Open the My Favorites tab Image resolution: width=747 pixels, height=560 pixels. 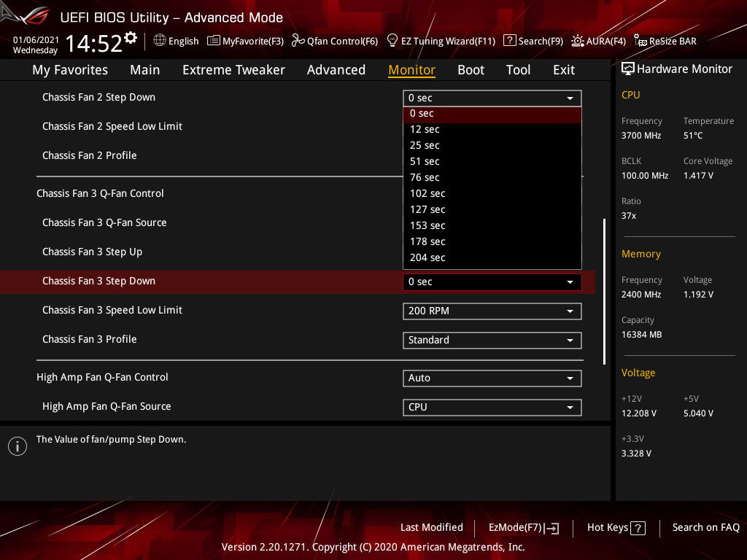pos(70,70)
